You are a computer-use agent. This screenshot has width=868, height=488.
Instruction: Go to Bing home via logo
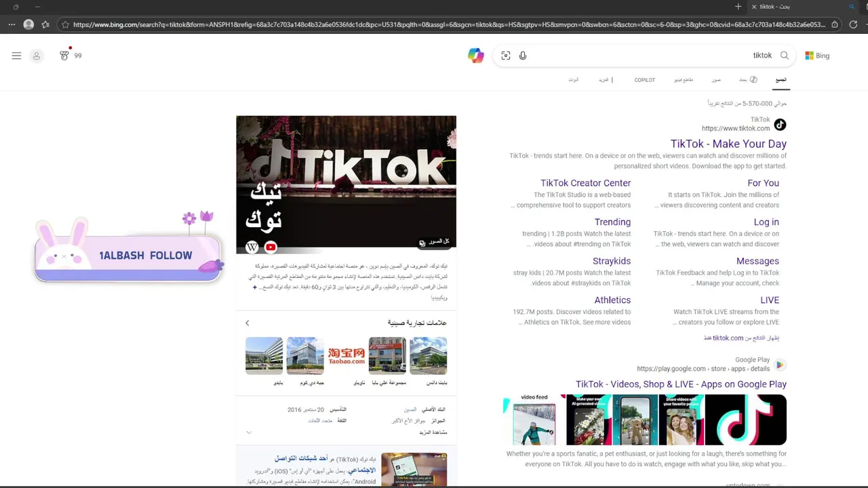click(x=817, y=56)
